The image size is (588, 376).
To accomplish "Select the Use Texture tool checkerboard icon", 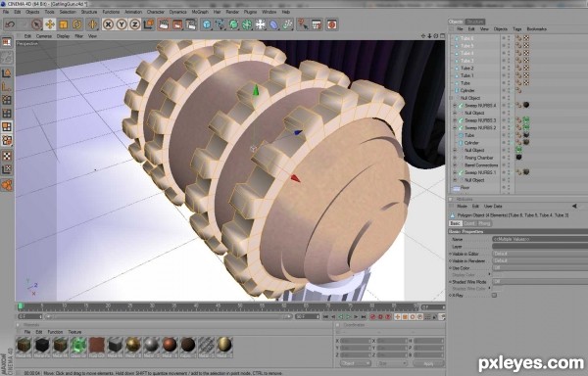I will [7, 156].
